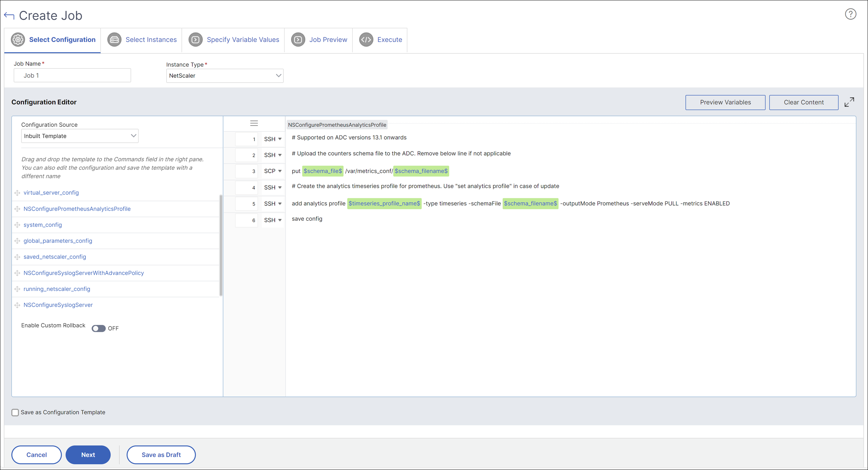868x470 pixels.
Task: Open the Instance Type dropdown
Action: [x=225, y=76]
